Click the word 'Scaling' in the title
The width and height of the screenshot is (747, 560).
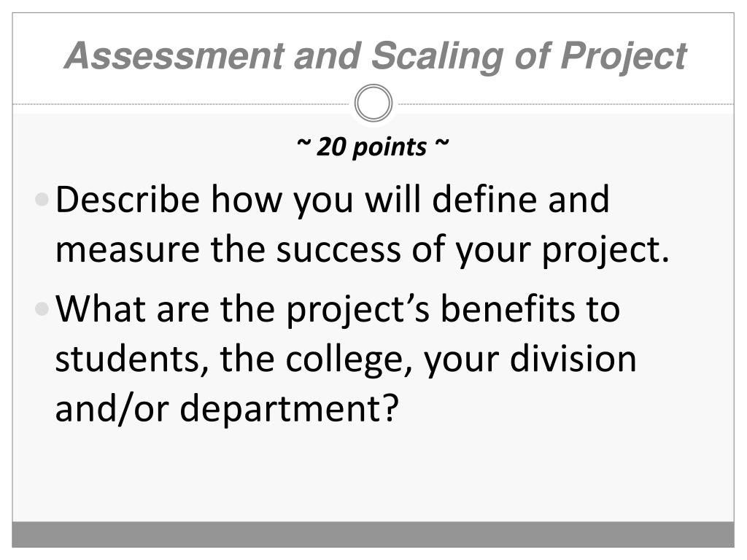click(437, 57)
